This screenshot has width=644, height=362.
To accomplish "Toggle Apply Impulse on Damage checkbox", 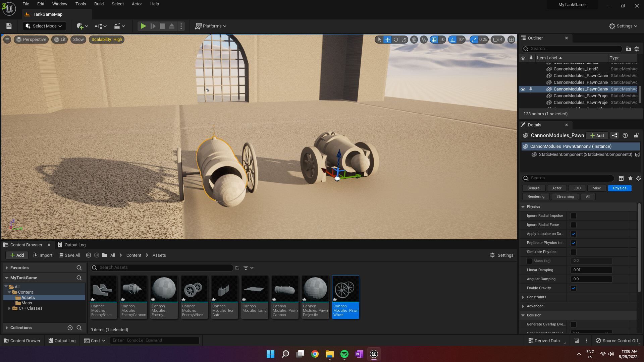I will 574,233.
